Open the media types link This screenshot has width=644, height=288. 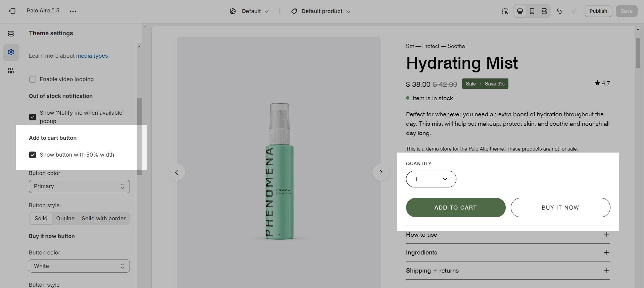[92, 56]
